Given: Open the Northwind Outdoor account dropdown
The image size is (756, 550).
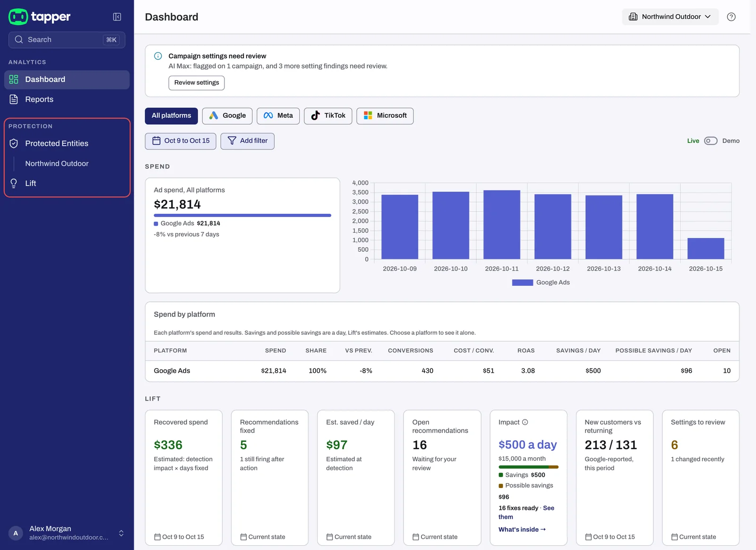Looking at the screenshot, I should (x=670, y=17).
